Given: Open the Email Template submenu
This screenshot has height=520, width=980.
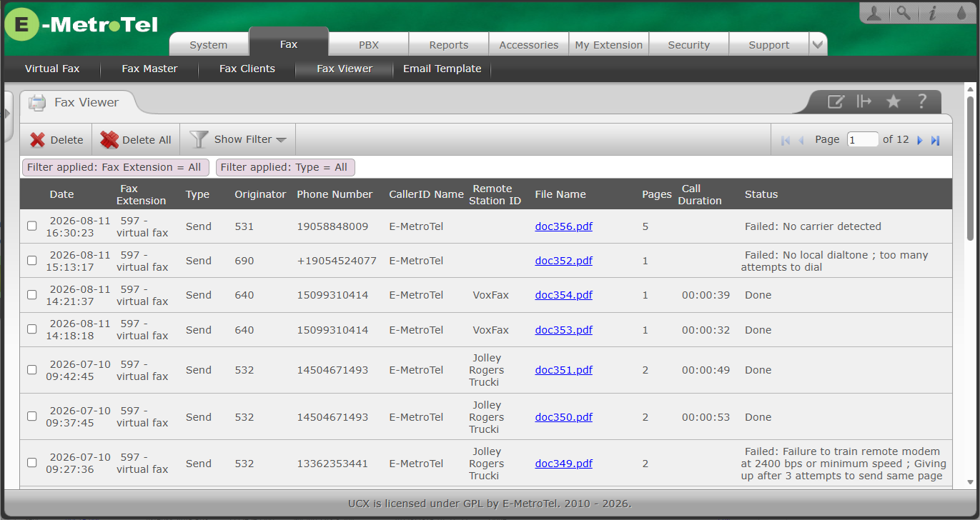Looking at the screenshot, I should click(x=442, y=69).
